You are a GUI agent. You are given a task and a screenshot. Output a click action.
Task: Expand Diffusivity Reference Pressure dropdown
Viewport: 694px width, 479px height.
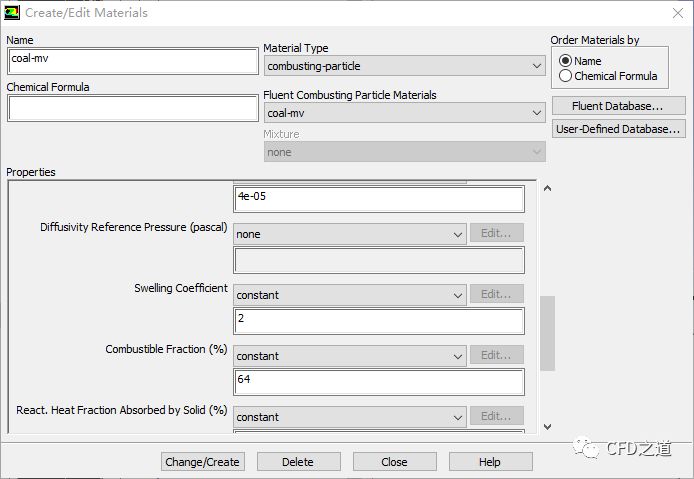tap(350, 234)
